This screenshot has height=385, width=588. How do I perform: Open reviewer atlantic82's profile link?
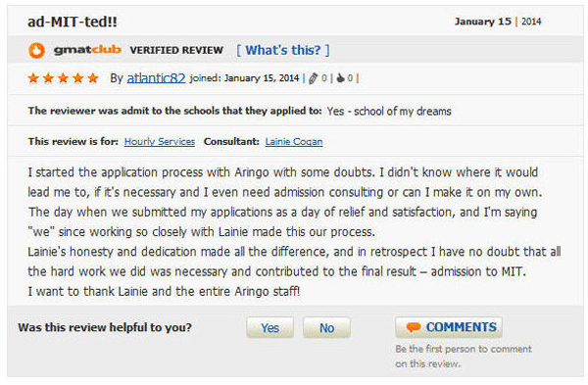click(156, 78)
